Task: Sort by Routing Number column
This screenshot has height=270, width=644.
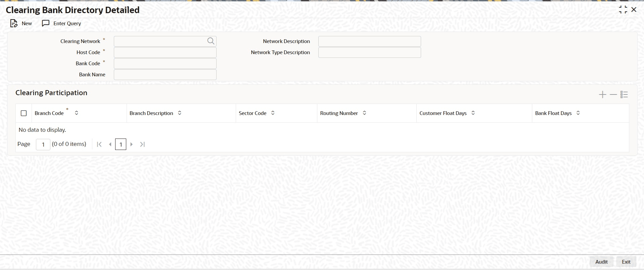Action: (364, 113)
